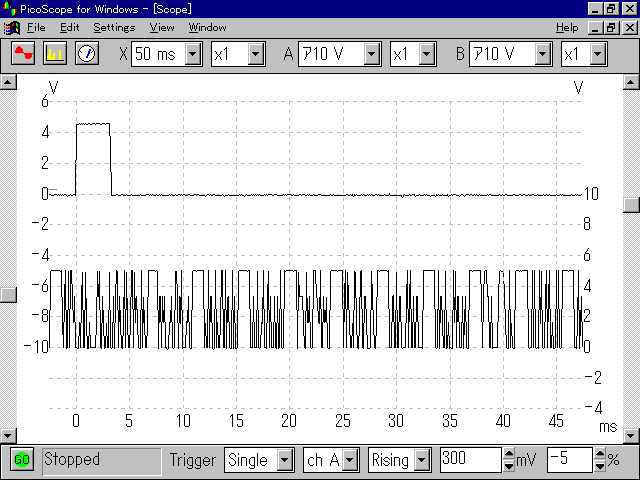640x480 pixels.
Task: Click the trigger delay -5 percent field
Action: (x=570, y=460)
